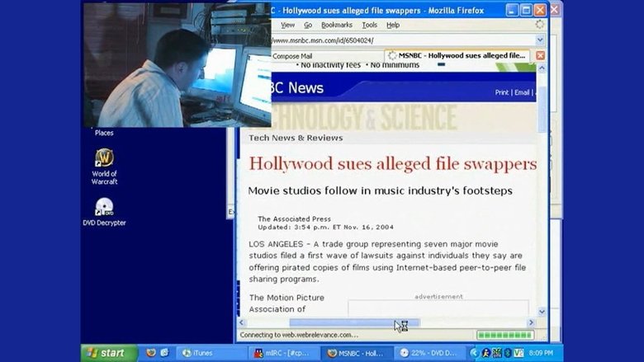Click the Start button
644x362 pixels.
pyautogui.click(x=108, y=353)
